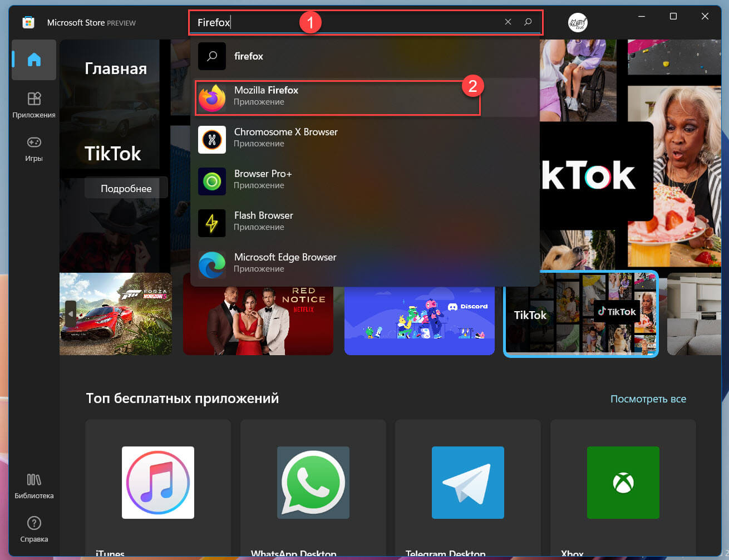Open the Forza Horizon 5 carousel thumbnail
Screen dimensions: 729x560
tap(116, 314)
